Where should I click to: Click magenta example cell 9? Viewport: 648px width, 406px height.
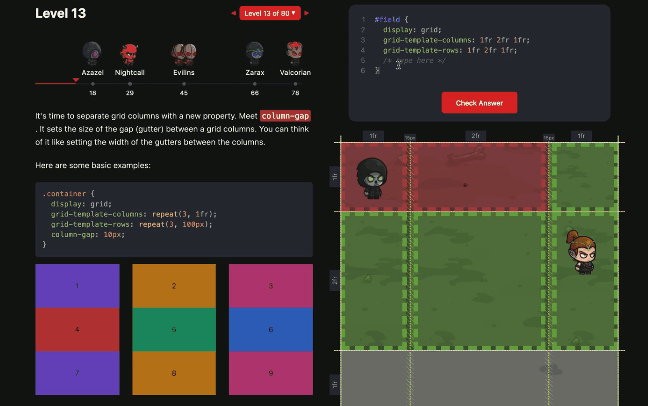click(x=271, y=373)
